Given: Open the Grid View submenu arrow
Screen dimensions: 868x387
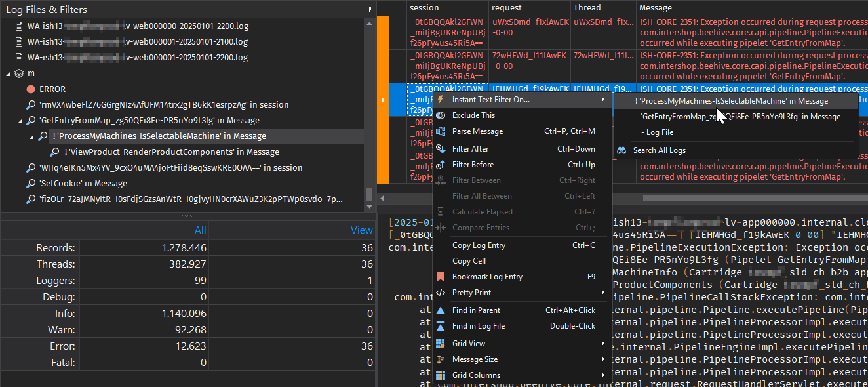Looking at the screenshot, I should (x=603, y=344).
